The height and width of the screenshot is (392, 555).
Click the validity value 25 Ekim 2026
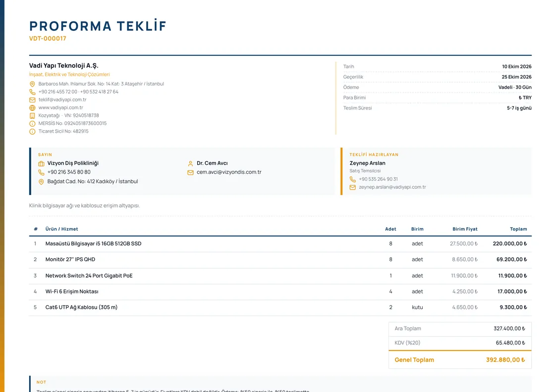click(x=516, y=77)
